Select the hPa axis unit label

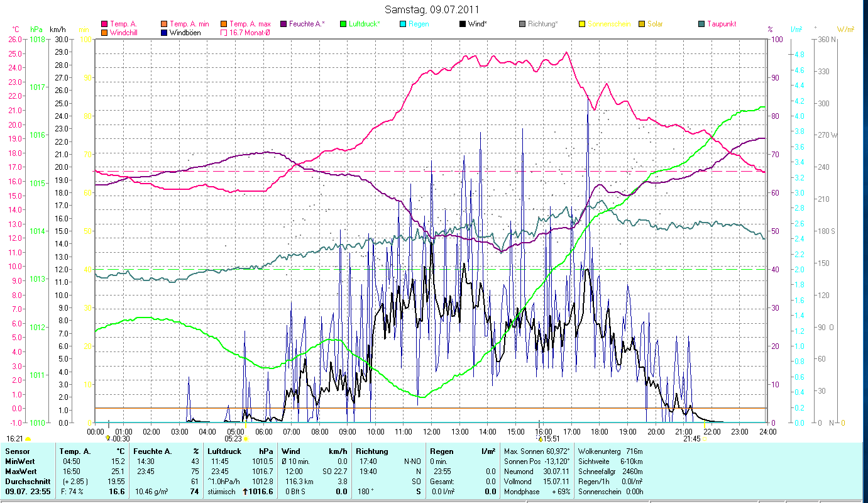coord(36,30)
